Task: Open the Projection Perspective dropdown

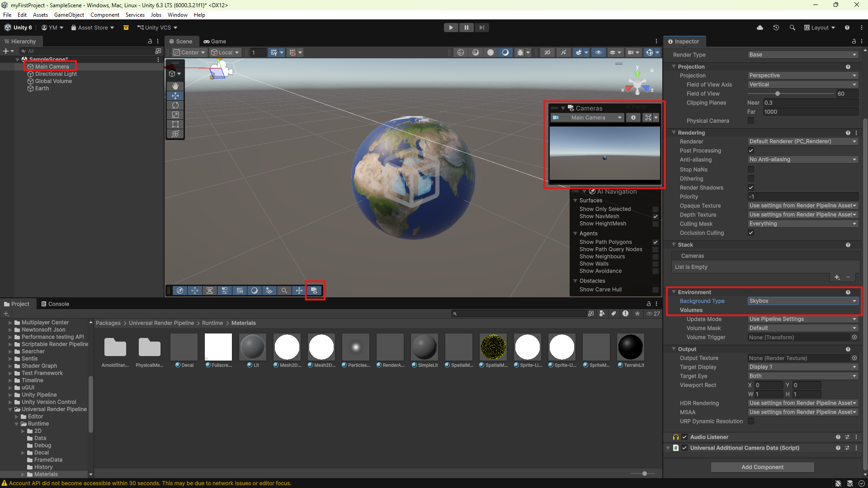Action: 803,75
